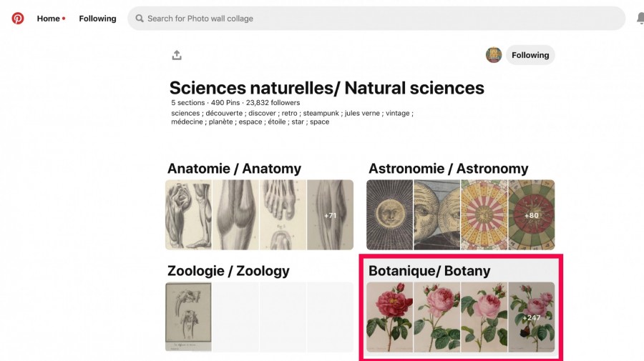644x361 pixels.
Task: Show +80 more astronomy pins
Action: (532, 215)
